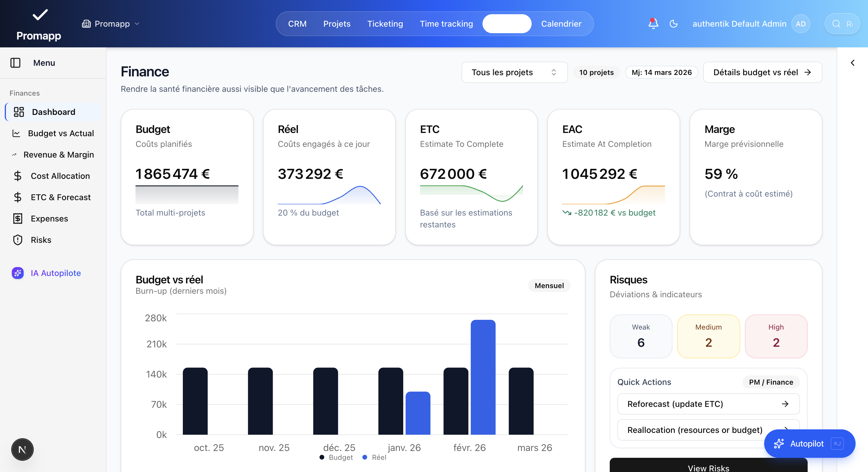Open ETC & Forecast page
The width and height of the screenshot is (868, 472).
[x=53, y=197]
